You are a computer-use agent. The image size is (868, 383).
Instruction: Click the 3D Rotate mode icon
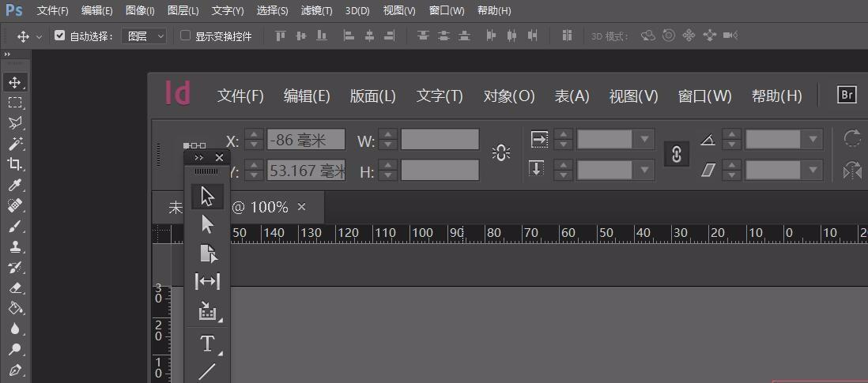pos(648,36)
